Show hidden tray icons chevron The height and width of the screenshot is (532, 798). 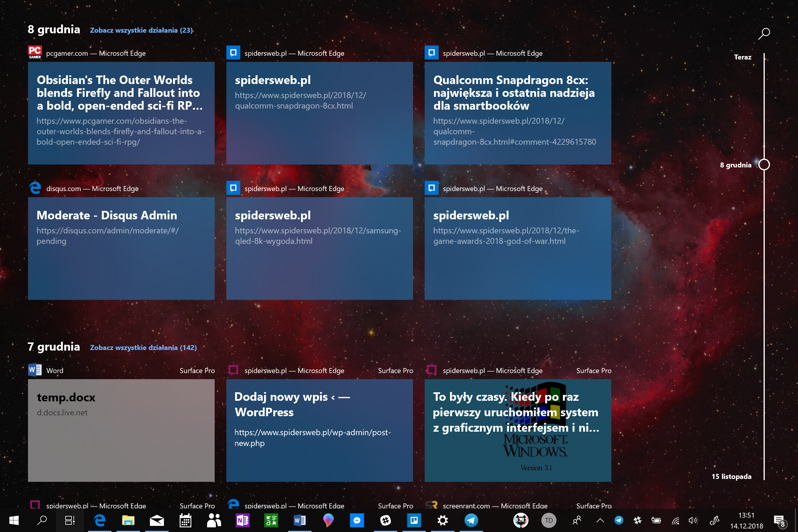pyautogui.click(x=600, y=520)
